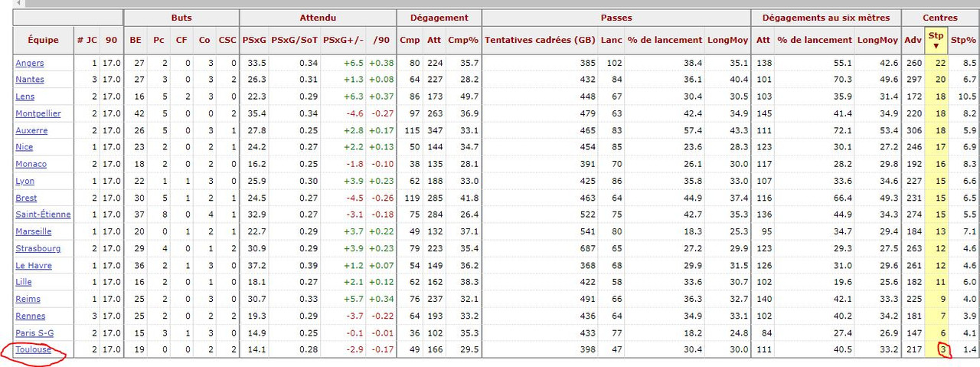Screen dimensions: 980x367
Task: Sort by /90 column header
Action: (x=381, y=40)
